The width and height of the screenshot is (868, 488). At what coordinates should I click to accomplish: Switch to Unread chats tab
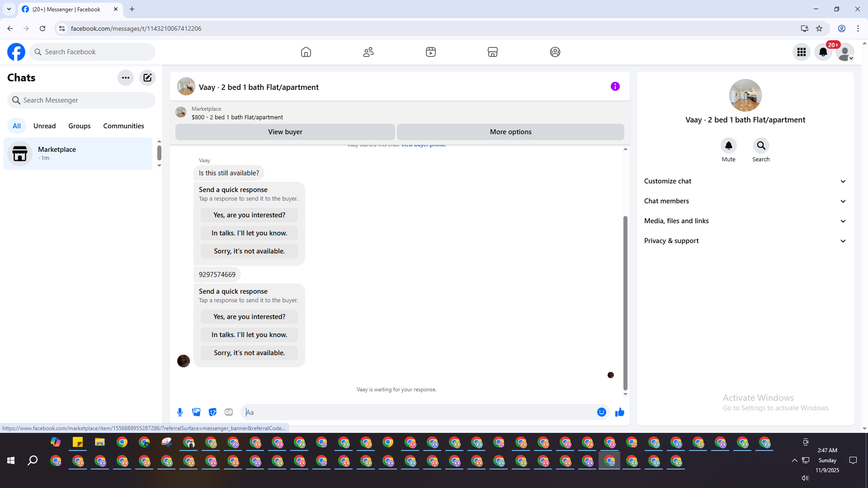(44, 126)
